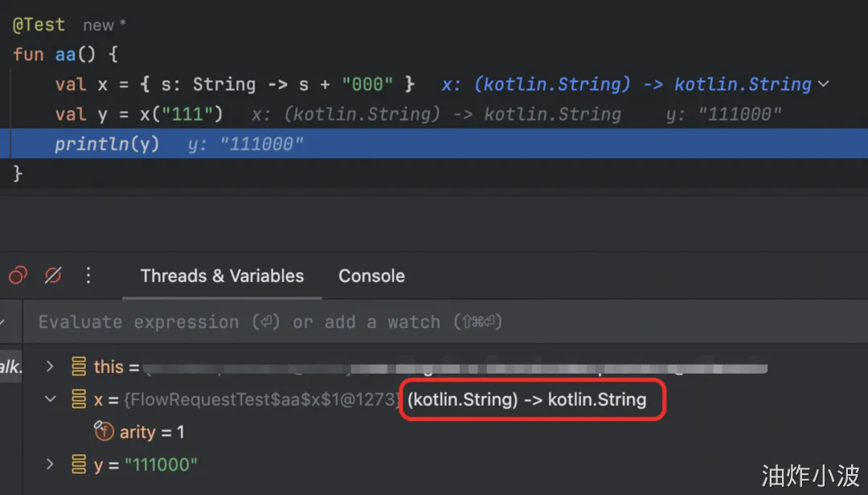
Task: Open the View Breakpoints dialog icon
Action: click(x=18, y=276)
